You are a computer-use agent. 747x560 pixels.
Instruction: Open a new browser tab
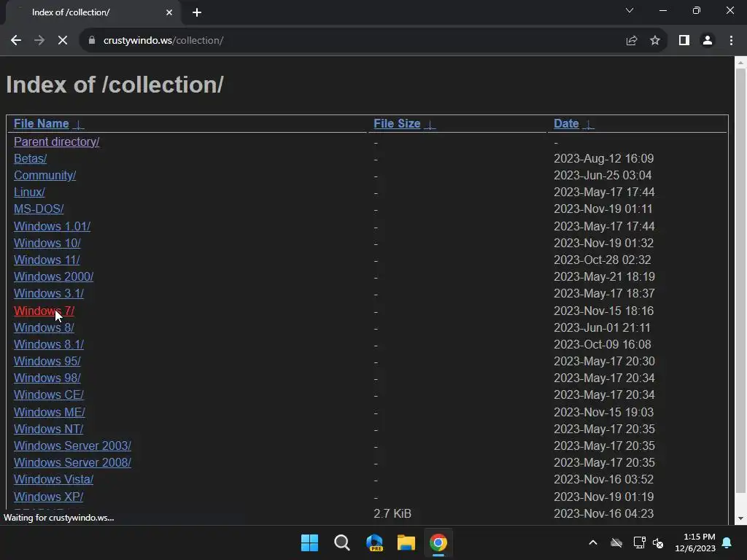tap(197, 12)
